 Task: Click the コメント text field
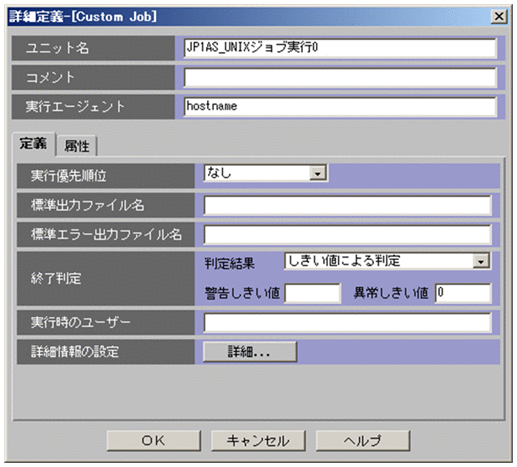(x=340, y=77)
